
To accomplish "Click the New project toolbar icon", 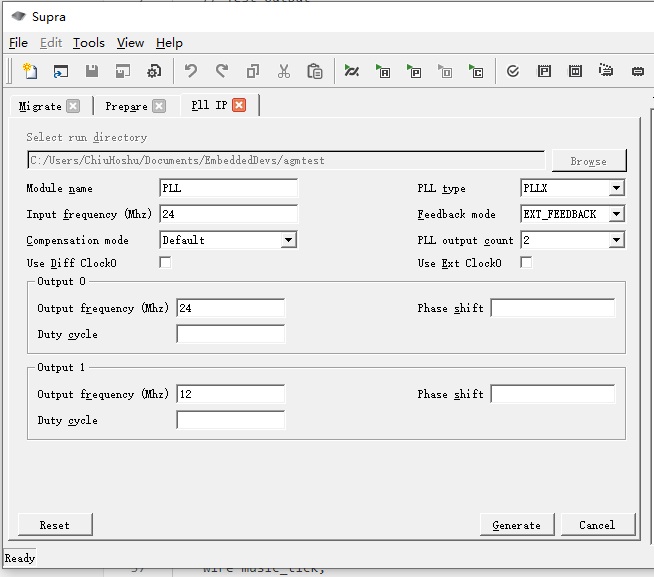I will click(30, 71).
